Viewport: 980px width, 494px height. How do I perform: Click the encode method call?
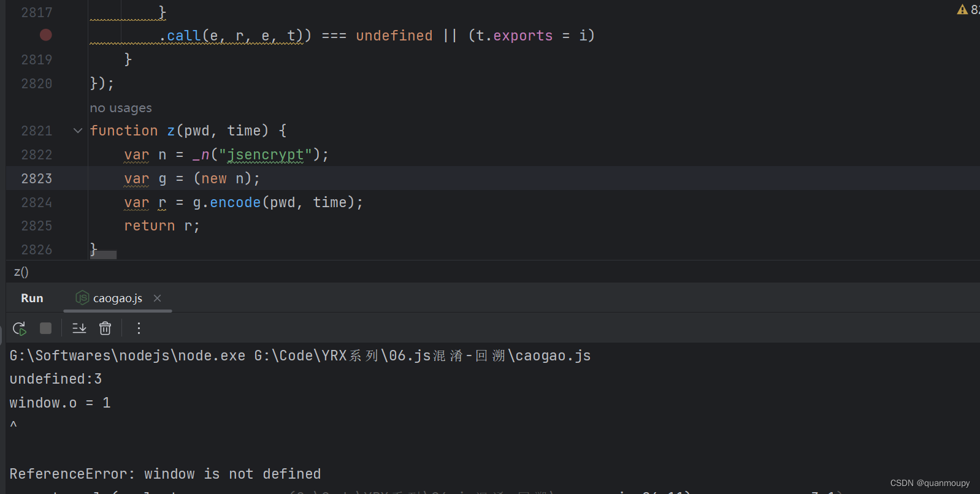tap(235, 202)
